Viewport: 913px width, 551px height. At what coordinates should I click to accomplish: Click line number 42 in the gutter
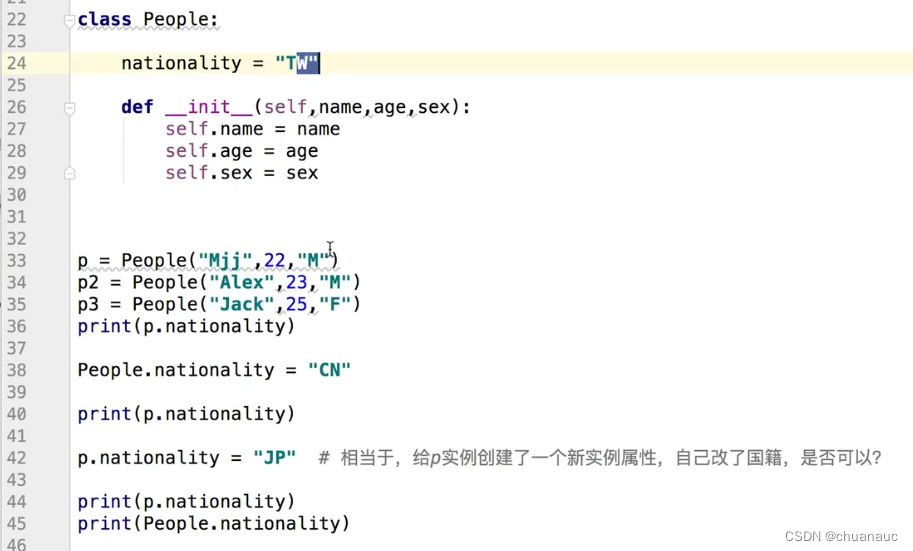[17, 458]
